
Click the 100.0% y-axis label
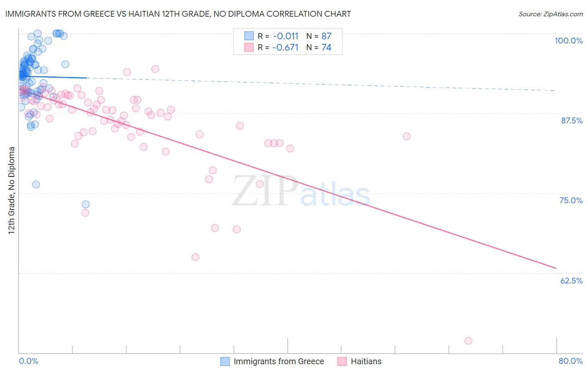coord(568,41)
